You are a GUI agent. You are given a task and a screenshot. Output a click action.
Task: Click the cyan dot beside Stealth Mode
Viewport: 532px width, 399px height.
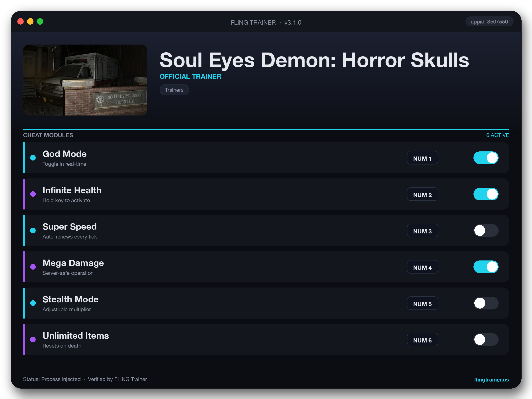point(33,303)
